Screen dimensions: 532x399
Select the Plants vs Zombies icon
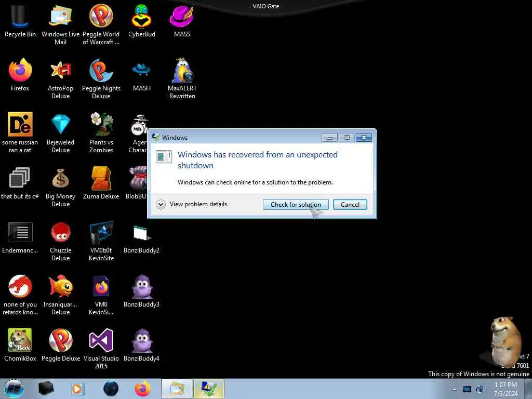pos(101,132)
